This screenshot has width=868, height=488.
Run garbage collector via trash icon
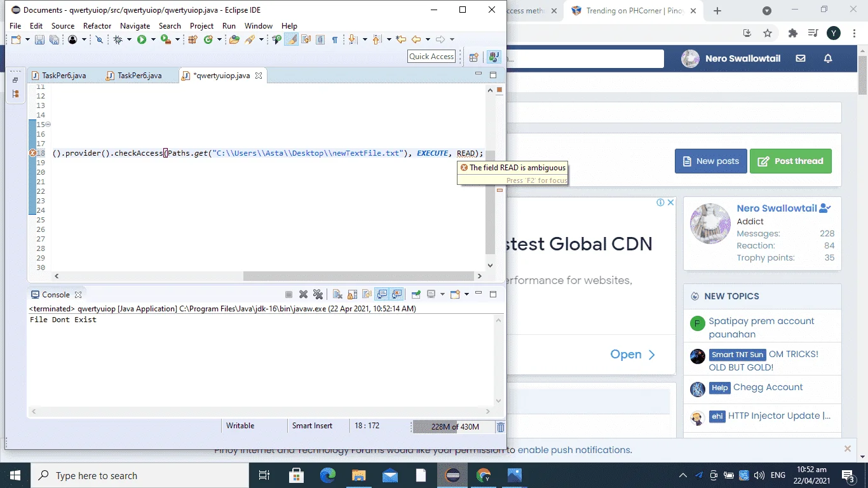tap(501, 427)
